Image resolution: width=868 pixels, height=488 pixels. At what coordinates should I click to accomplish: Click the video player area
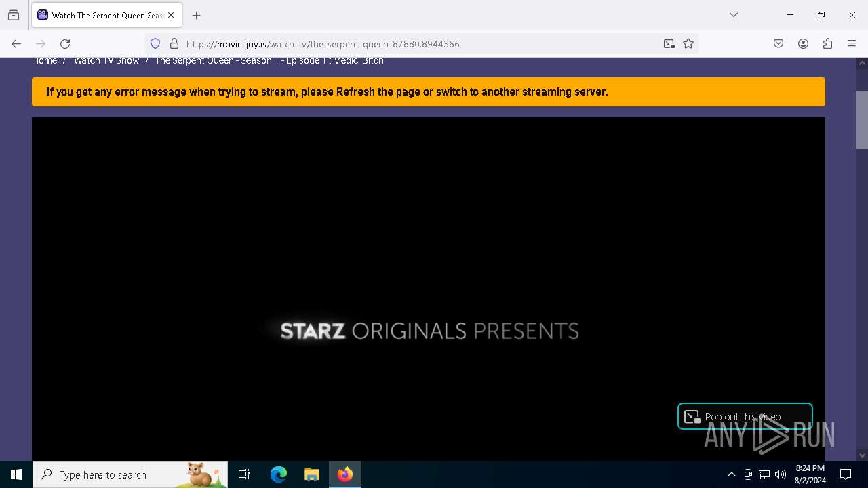tap(429, 289)
